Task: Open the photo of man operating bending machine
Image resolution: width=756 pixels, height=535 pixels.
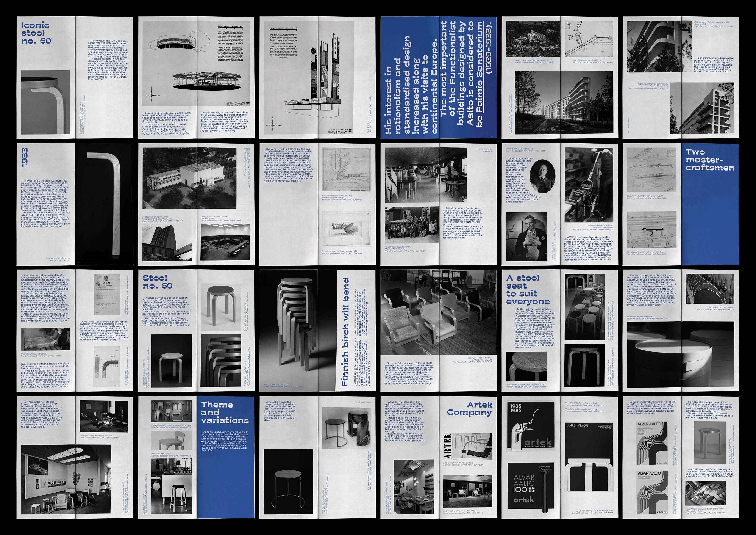Action: [589, 185]
